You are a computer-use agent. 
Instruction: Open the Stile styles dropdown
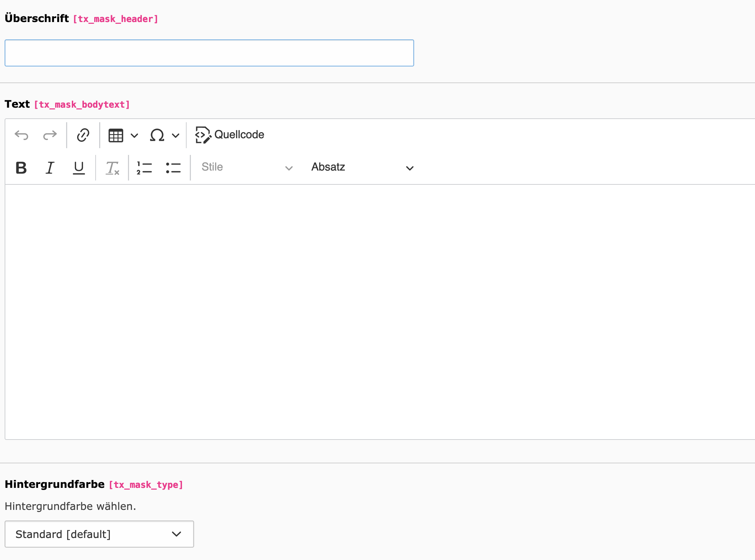(247, 167)
